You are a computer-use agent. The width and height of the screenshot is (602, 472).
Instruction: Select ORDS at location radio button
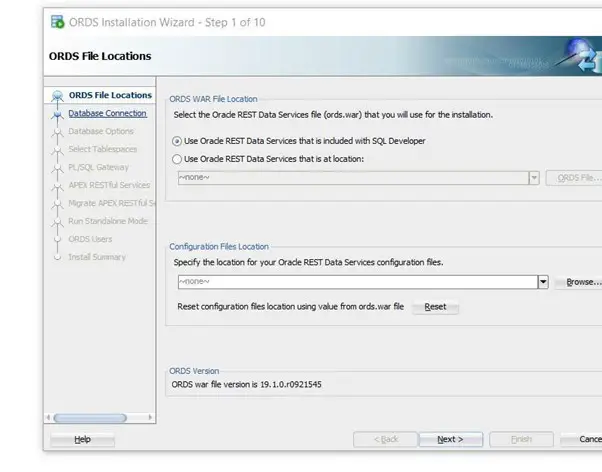(x=177, y=159)
